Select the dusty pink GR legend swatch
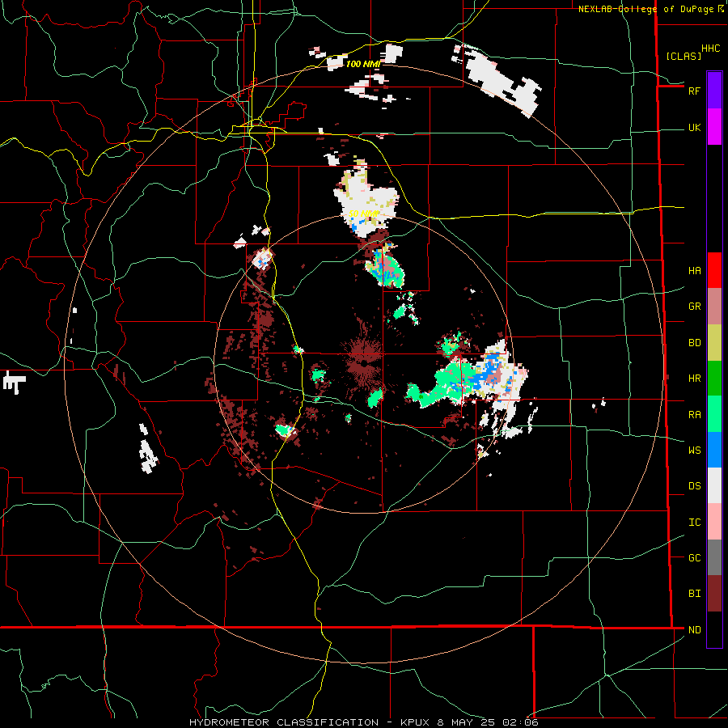The height and width of the screenshot is (728, 728). pos(714,306)
